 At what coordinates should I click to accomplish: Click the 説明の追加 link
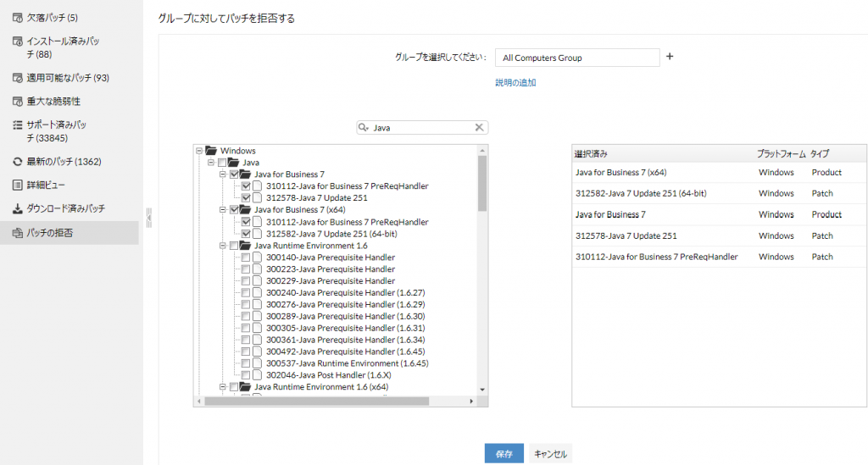515,82
